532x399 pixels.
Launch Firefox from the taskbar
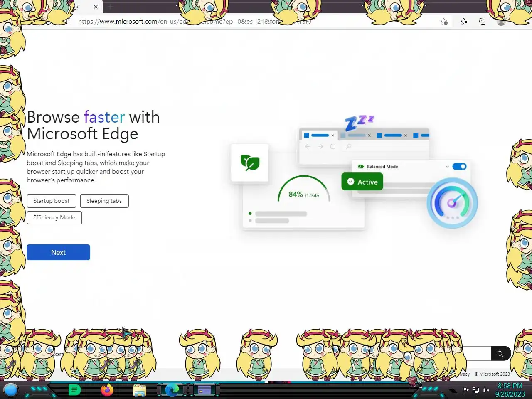click(x=107, y=390)
